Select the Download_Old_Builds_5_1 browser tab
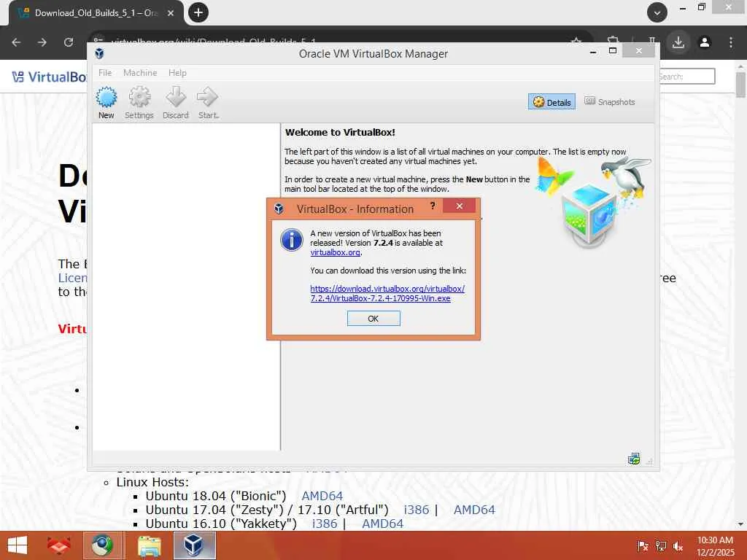The height and width of the screenshot is (560, 747). pos(96,13)
